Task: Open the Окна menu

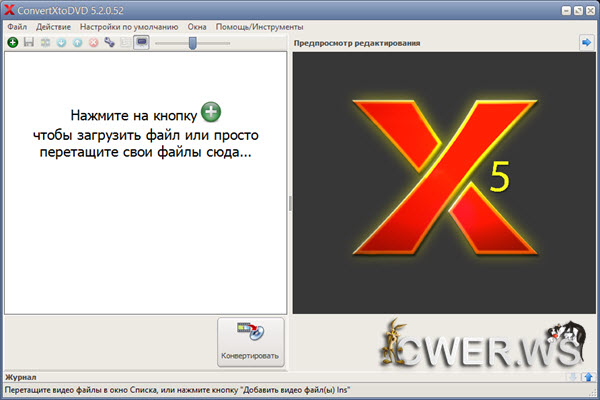Action: click(x=197, y=27)
